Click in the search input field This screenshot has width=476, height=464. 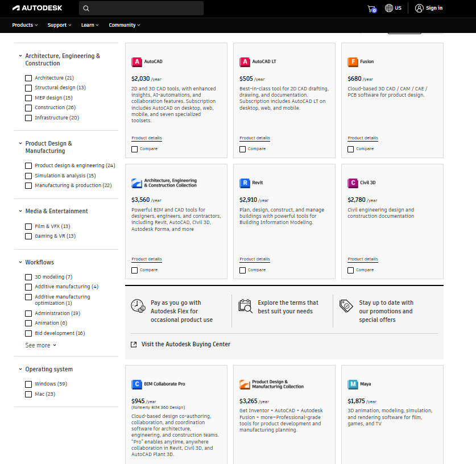click(x=141, y=8)
